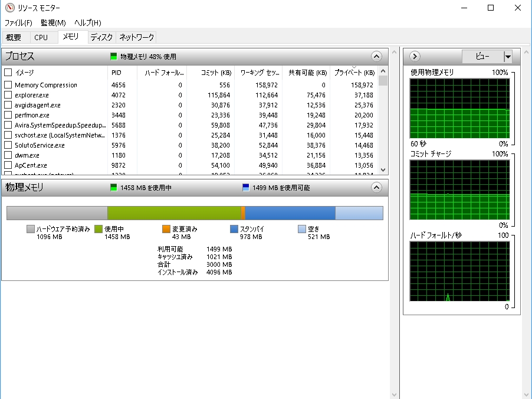Sort by the イメージ column header
Image resolution: width=532 pixels, height=399 pixels.
pyautogui.click(x=24, y=73)
